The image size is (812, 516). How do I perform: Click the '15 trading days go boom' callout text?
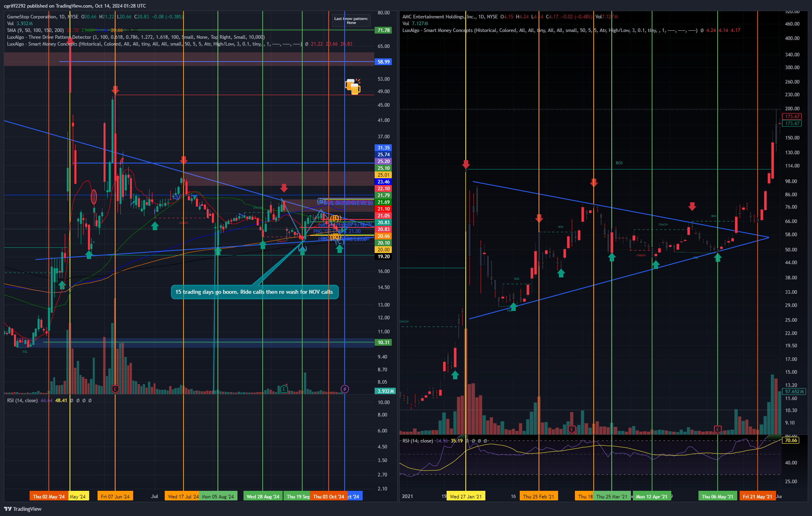(254, 292)
